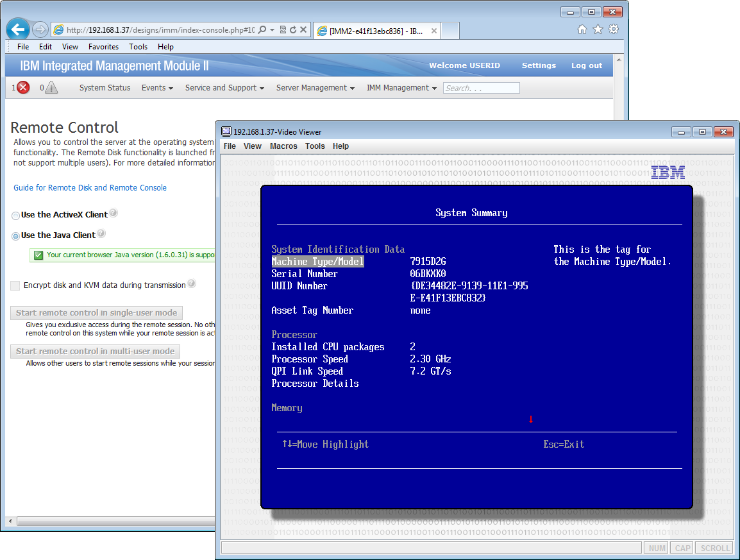740x560 pixels.
Task: Click the Video Viewer status bar field
Action: [432, 548]
